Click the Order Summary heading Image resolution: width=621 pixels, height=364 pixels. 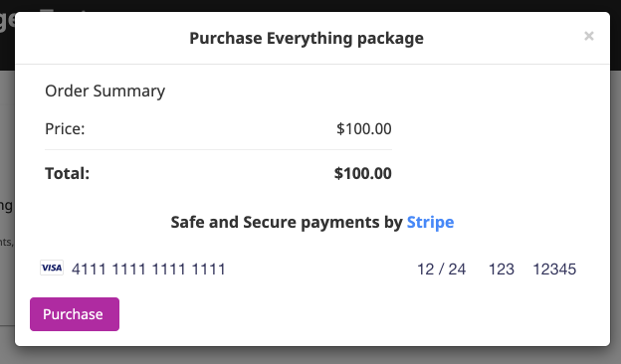104,91
